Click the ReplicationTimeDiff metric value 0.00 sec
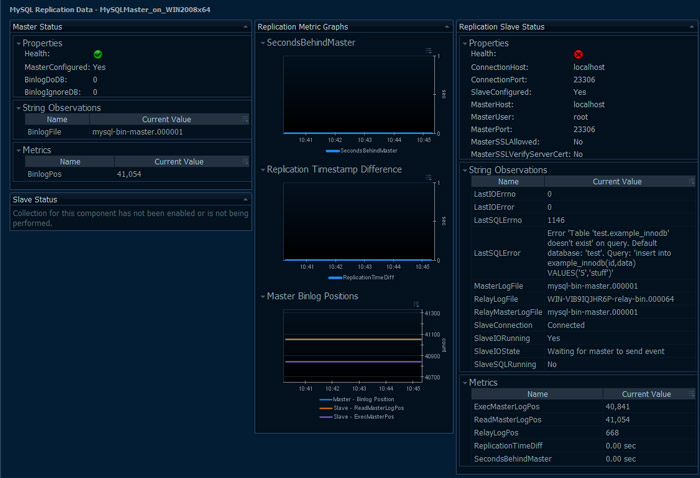This screenshot has height=478, width=700. pos(621,445)
